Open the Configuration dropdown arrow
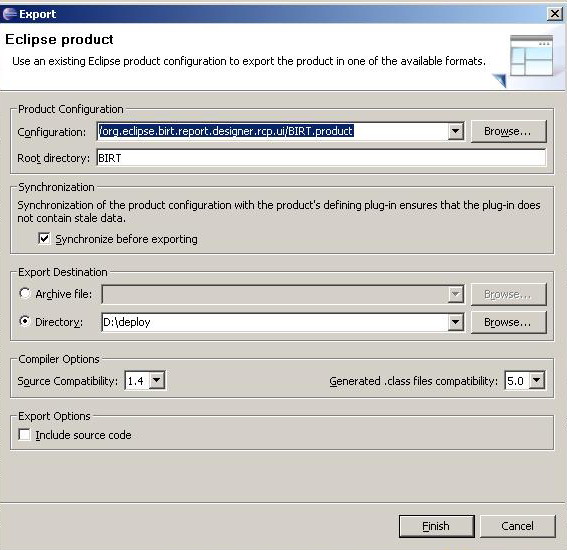The height and width of the screenshot is (550, 567). click(x=456, y=131)
